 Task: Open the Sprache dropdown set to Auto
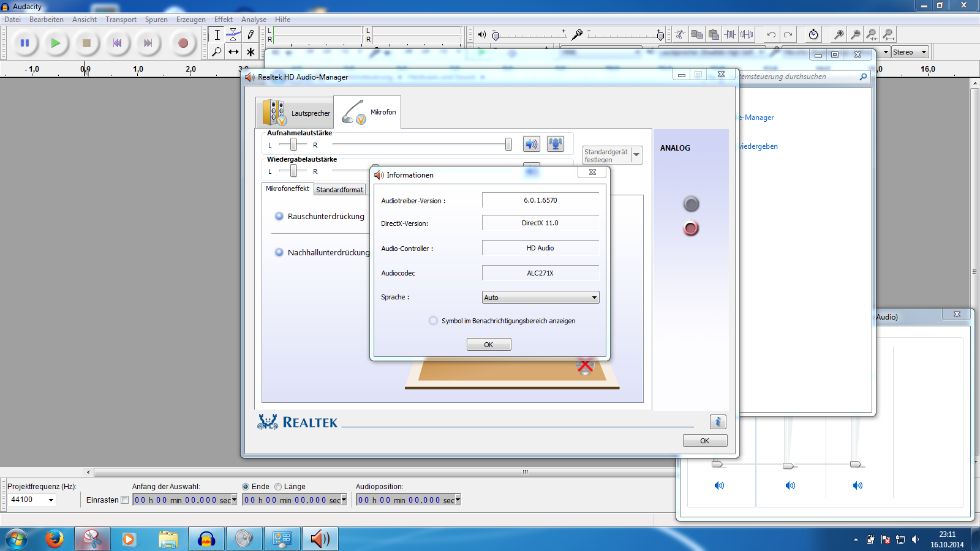[x=541, y=298]
